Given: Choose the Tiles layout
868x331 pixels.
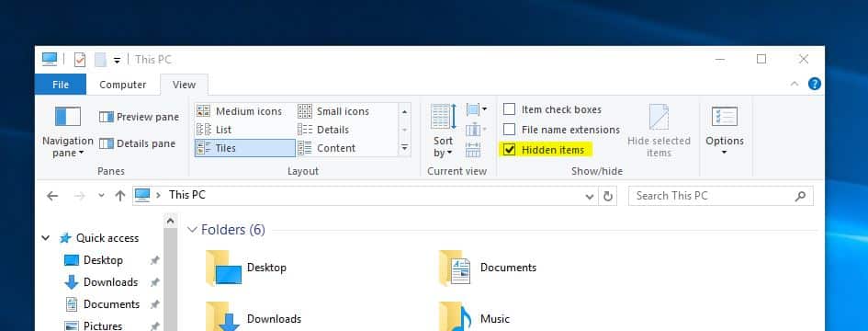Looking at the screenshot, I should pos(244,148).
